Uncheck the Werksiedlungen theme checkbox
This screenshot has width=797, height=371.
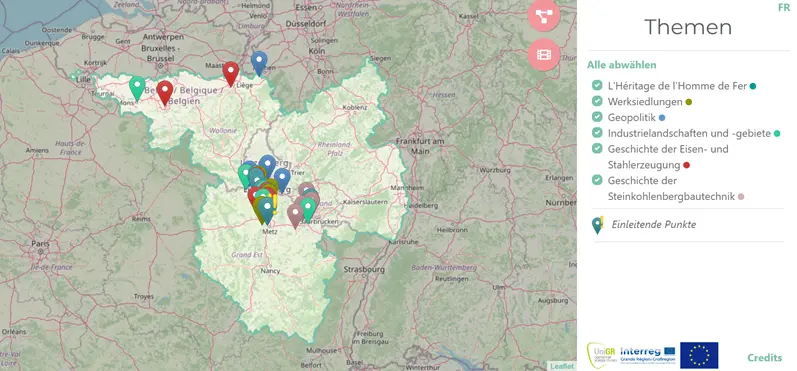pos(597,101)
